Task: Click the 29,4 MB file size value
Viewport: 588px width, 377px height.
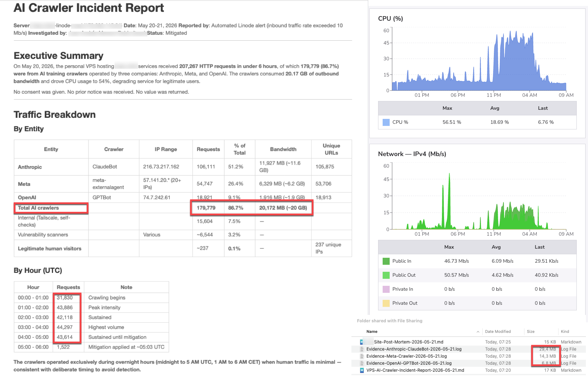Action: coord(548,349)
